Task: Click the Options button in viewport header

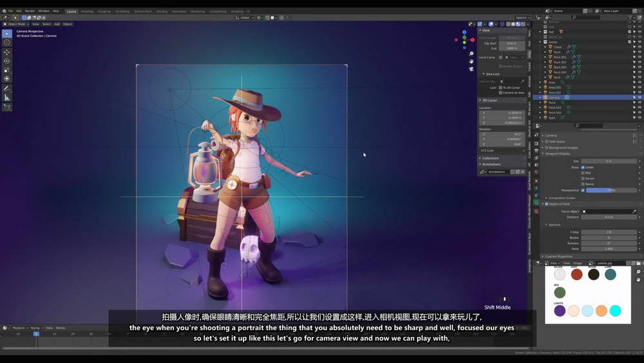Action: tap(522, 17)
